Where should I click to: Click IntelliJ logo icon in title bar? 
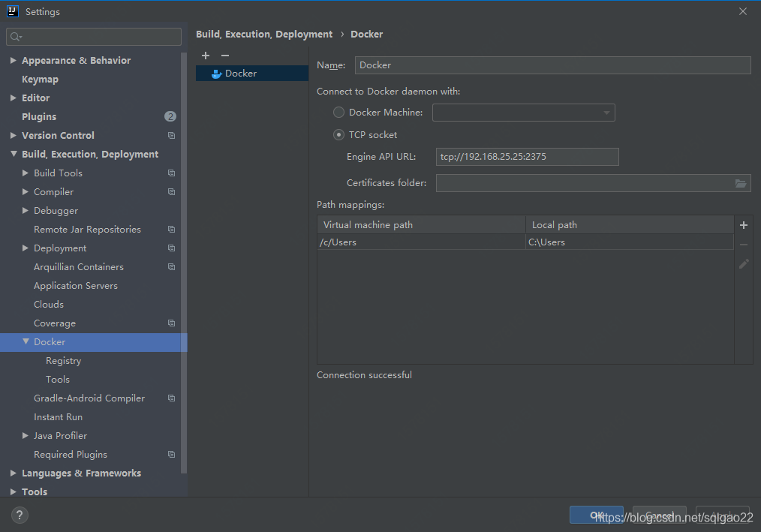click(12, 11)
